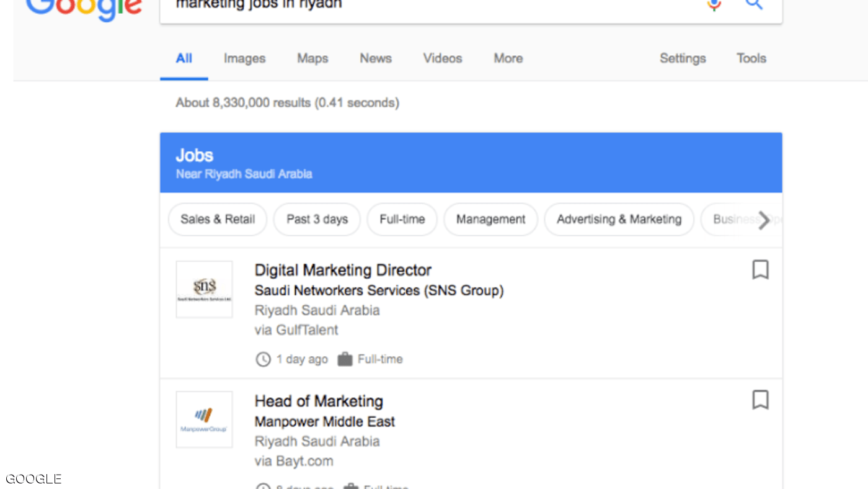
Task: Click the SNS Group company logo
Action: (204, 289)
